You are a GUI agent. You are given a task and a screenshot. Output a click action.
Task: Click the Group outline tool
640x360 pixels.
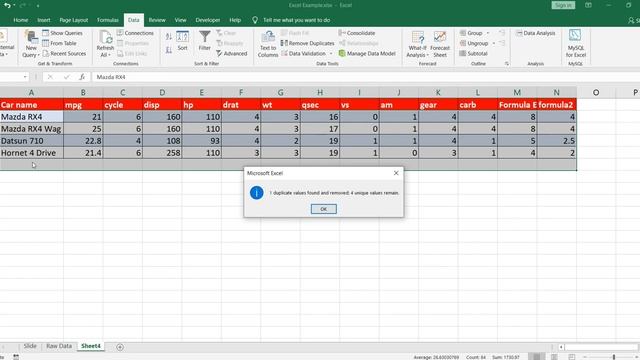pyautogui.click(x=471, y=33)
